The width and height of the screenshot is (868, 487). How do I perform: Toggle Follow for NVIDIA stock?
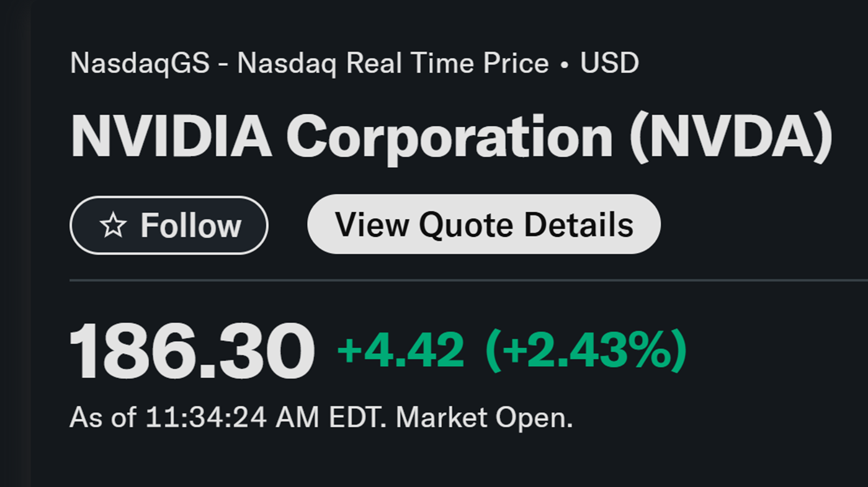169,225
